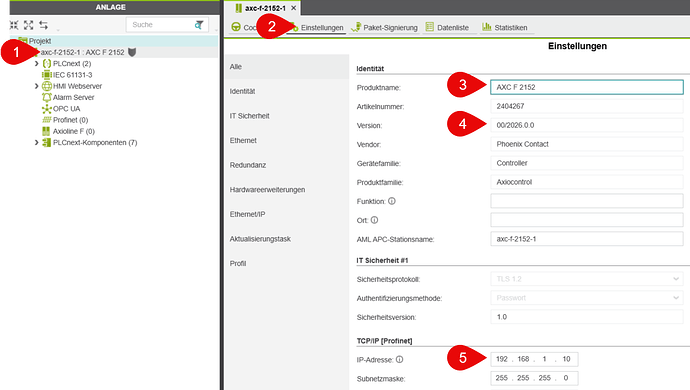Screen dimensions: 690x390
Task: Click the Artikelnummer value 2404267
Action: (587, 106)
